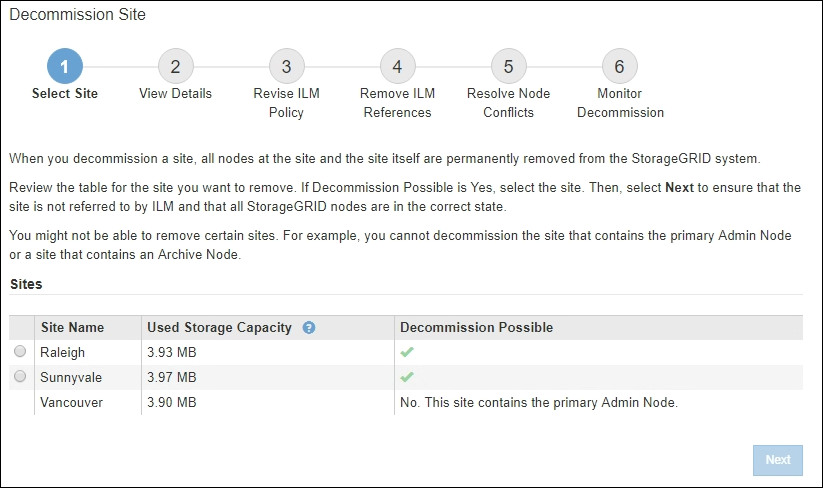Select the Raleigh site radio button
Viewport: 823px width, 488px height.
click(20, 351)
